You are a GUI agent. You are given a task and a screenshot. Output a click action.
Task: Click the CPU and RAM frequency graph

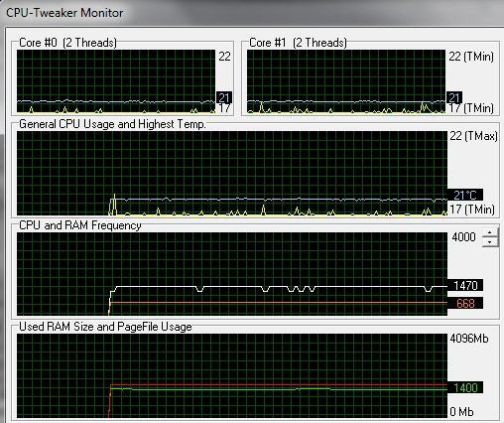[x=232, y=274]
